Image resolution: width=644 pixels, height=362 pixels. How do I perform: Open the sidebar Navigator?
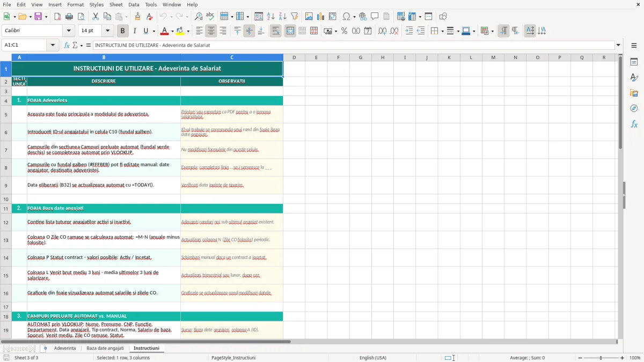634,108
